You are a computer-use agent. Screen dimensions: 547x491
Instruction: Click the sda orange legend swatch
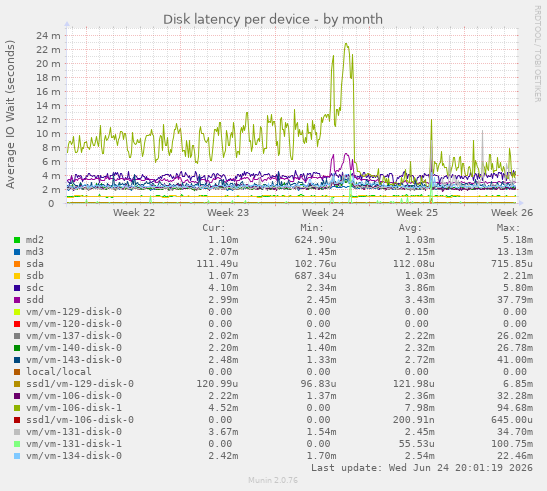point(17,264)
